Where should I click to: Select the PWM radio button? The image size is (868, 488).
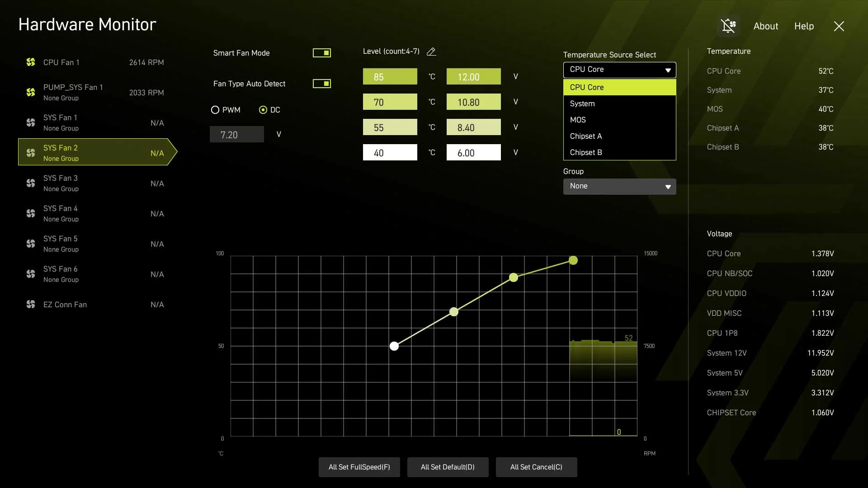[x=215, y=110]
